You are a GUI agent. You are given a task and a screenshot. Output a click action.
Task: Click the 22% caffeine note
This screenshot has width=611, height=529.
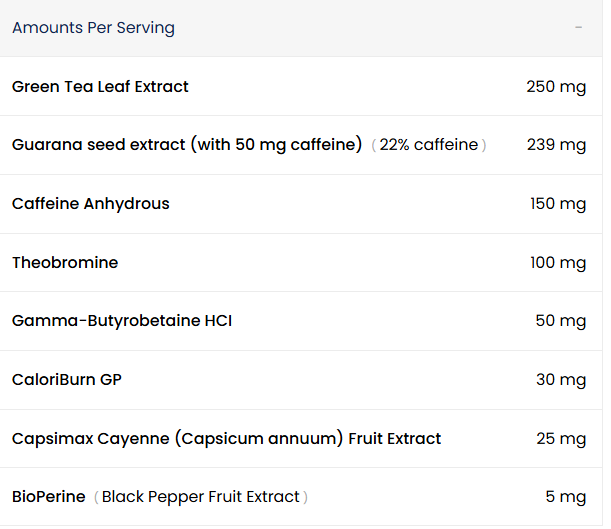428,145
